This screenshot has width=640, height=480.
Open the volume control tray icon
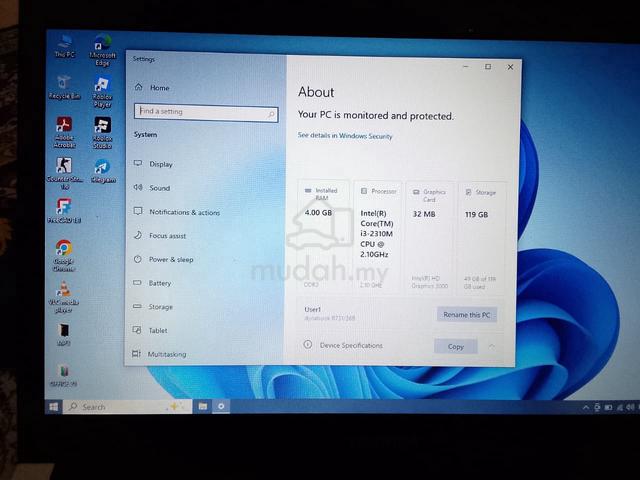click(x=630, y=407)
